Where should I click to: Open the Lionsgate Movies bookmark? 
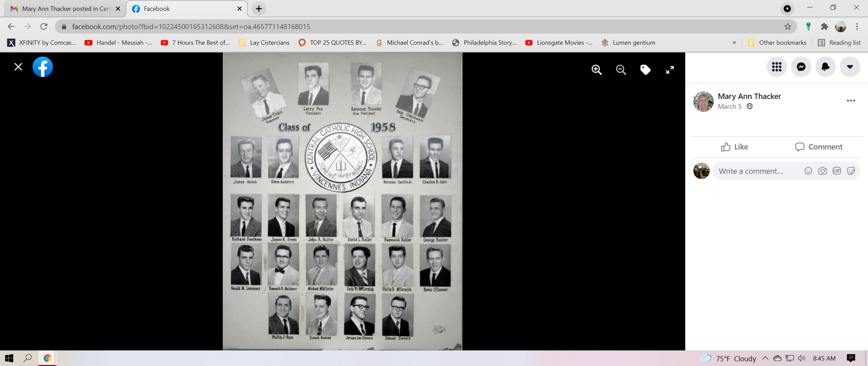click(559, 43)
